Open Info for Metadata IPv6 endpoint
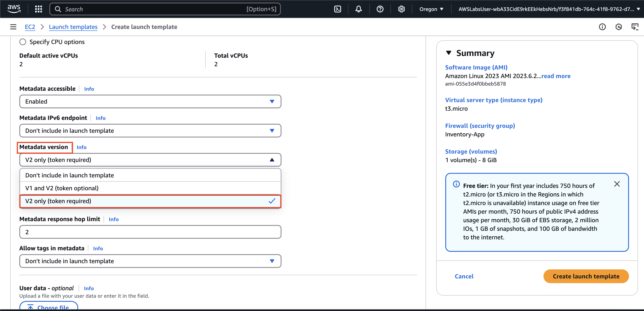The height and width of the screenshot is (311, 644). pos(101,118)
